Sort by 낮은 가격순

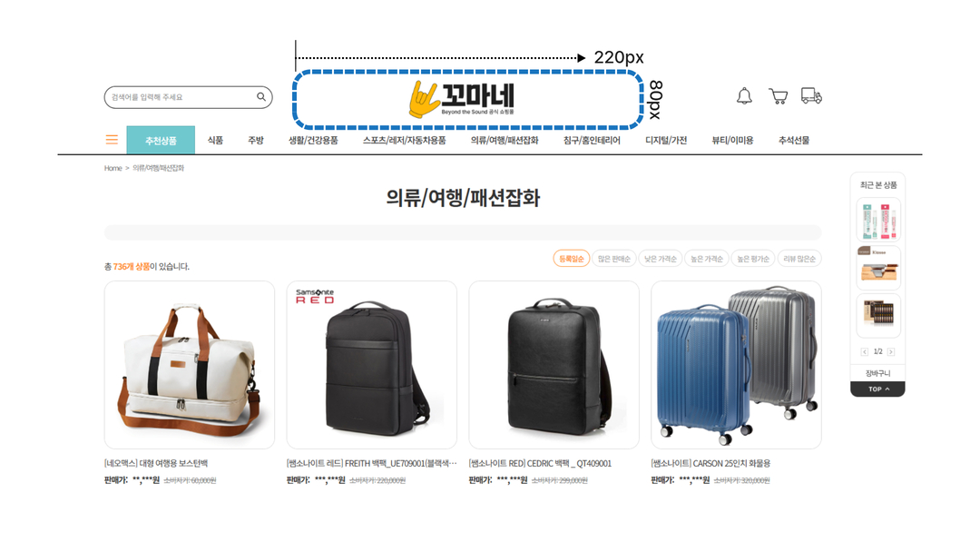click(661, 259)
